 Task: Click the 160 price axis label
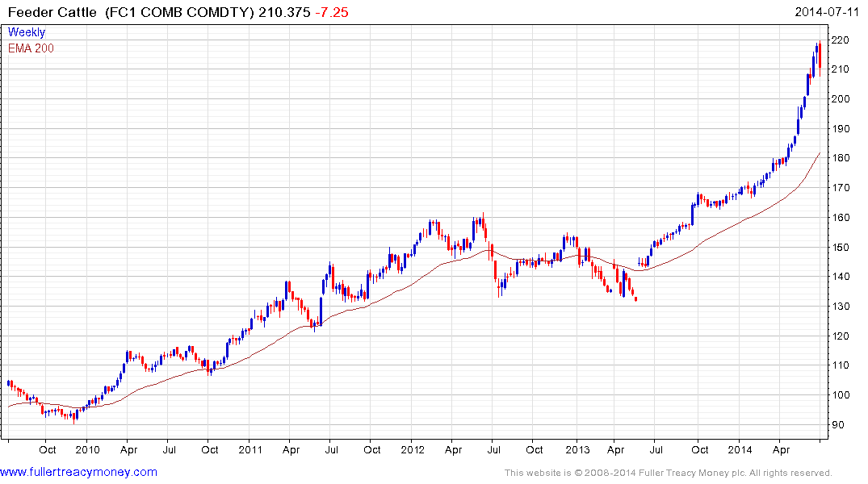tap(840, 217)
